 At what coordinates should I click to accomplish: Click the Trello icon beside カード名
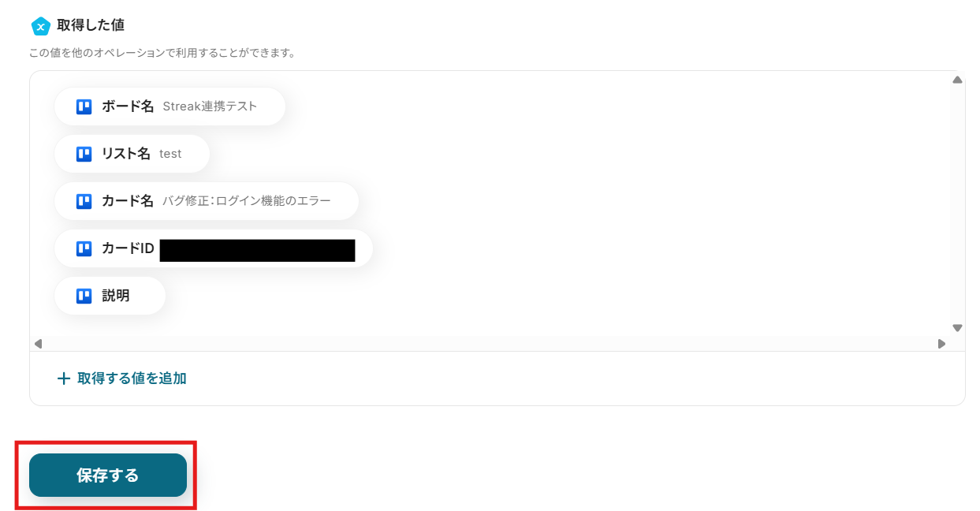pos(84,201)
